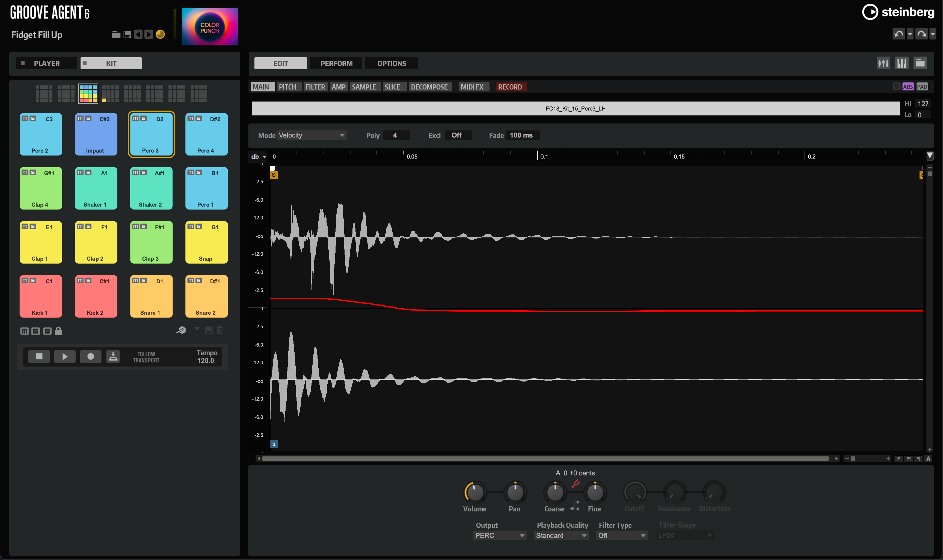
Task: Stop pattern playback
Action: click(39, 356)
